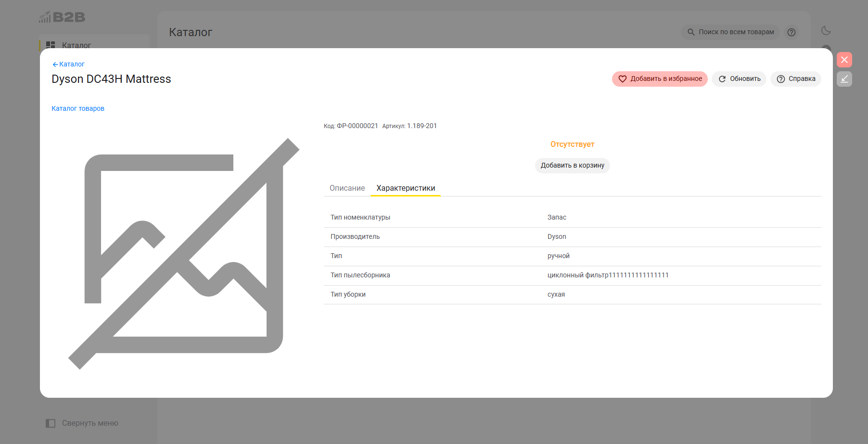Select the Характеристики tab
This screenshot has width=868, height=444.
406,188
